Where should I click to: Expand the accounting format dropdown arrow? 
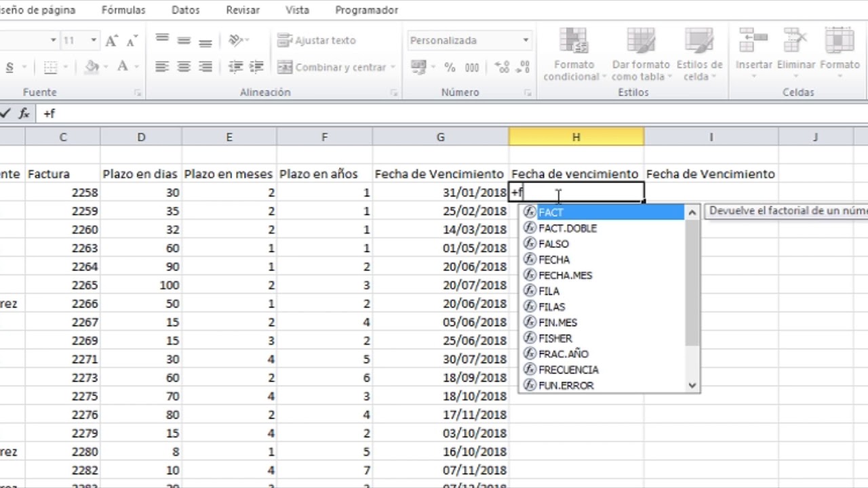click(x=433, y=67)
